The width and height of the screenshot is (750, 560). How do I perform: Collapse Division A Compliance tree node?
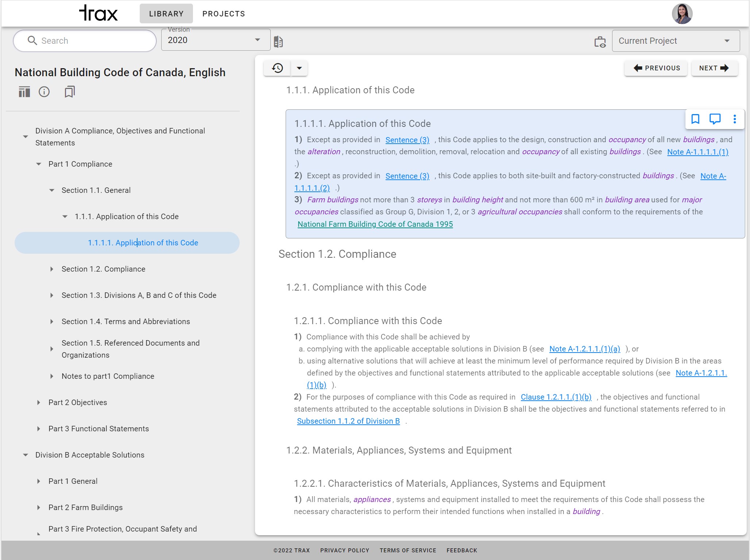[26, 137]
